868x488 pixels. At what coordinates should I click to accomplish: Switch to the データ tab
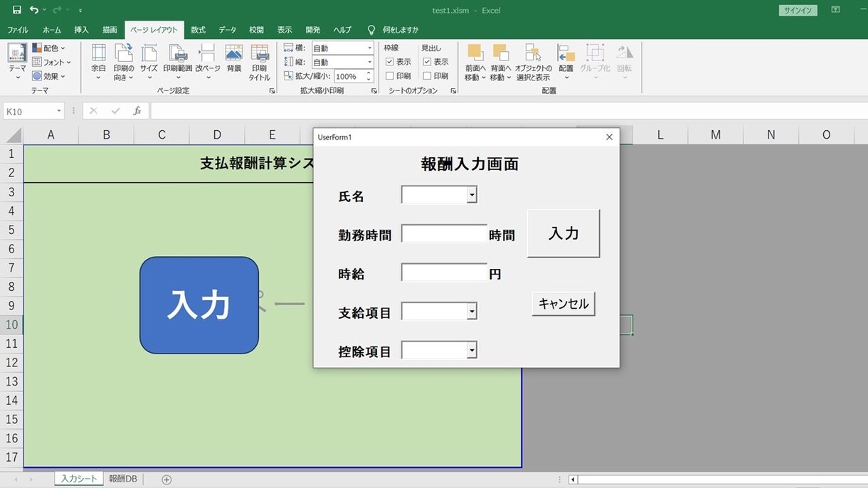(x=228, y=30)
